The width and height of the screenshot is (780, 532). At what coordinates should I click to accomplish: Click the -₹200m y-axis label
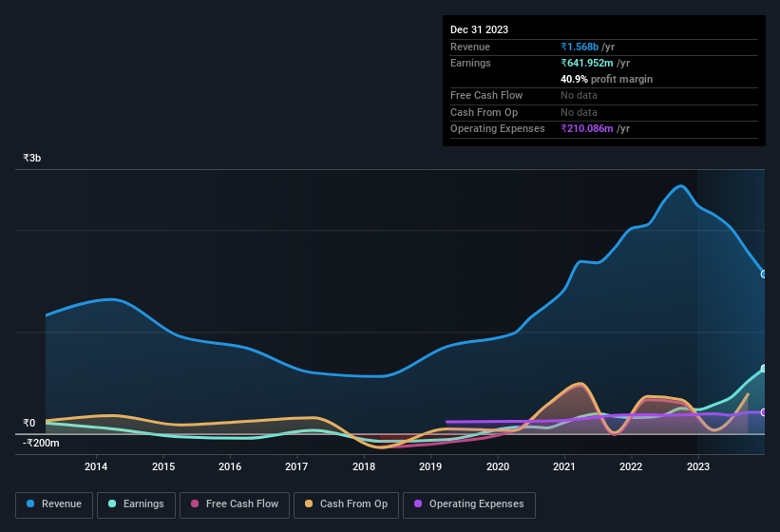[41, 443]
